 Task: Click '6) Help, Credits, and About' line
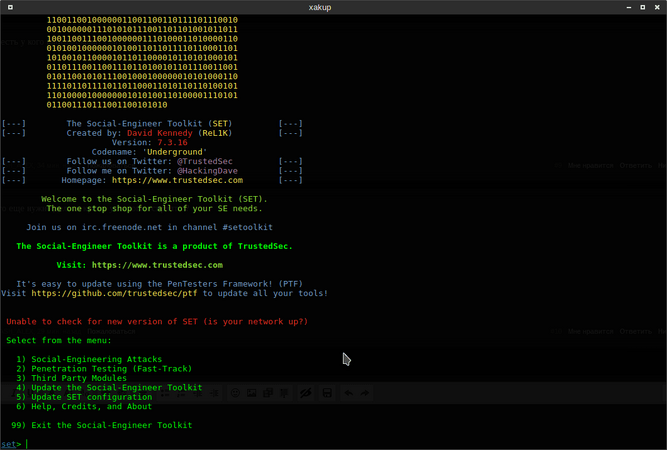coord(84,407)
